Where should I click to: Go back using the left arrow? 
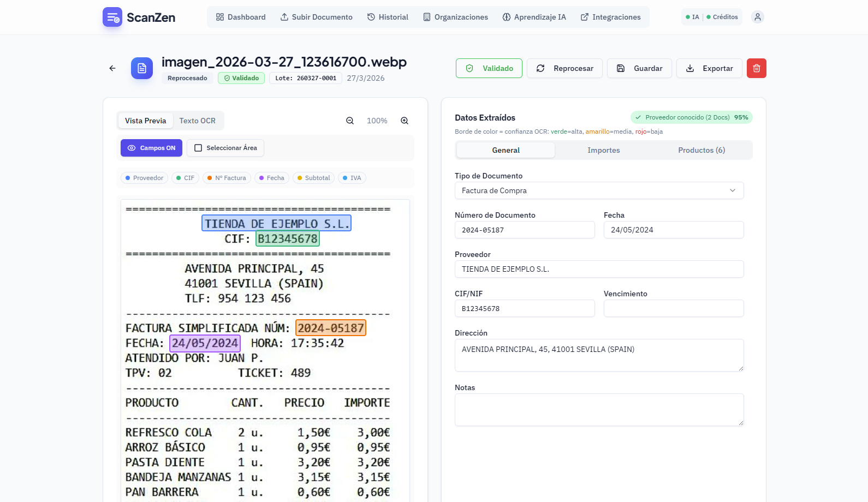point(112,68)
